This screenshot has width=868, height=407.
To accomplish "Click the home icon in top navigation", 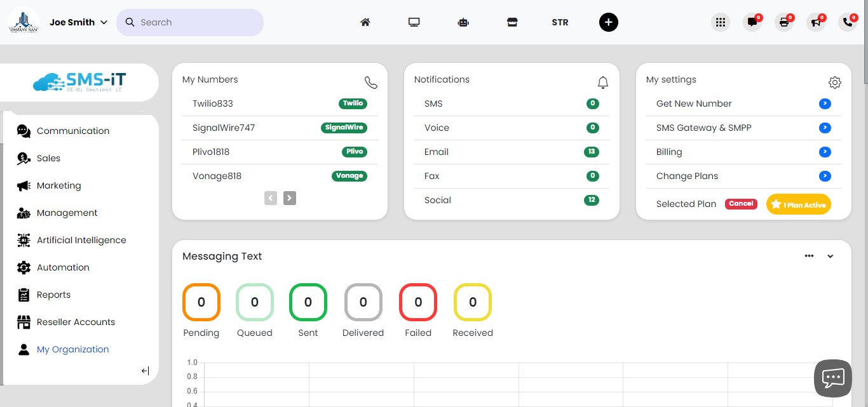I will point(365,22).
